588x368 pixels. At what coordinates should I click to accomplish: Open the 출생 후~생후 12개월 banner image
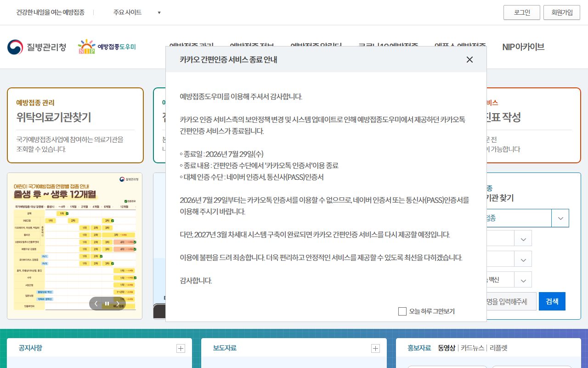pos(75,246)
